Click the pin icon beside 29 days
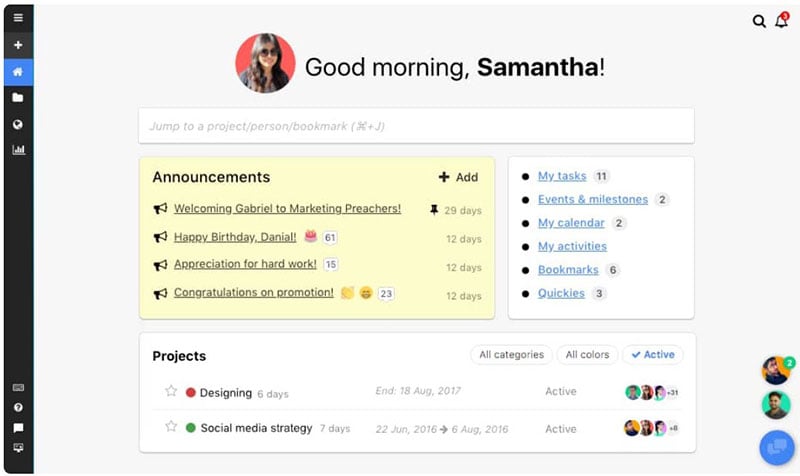Image resolution: width=800 pixels, height=476 pixels. [x=434, y=210]
